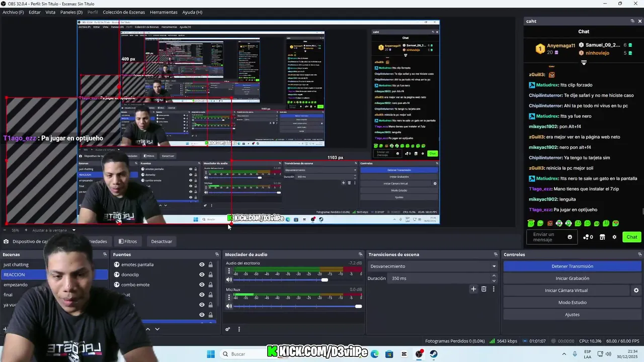Collapse chat leaderboard arrow under ninhoviejo

584,63
